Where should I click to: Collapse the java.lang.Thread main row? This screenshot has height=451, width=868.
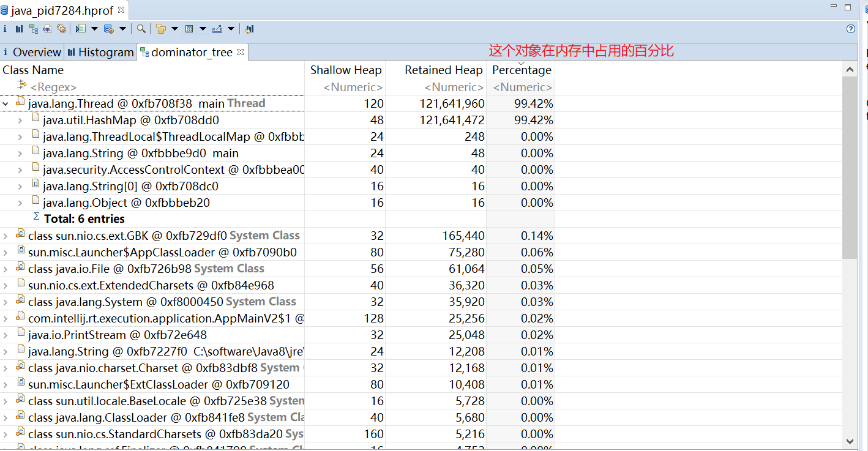6,104
